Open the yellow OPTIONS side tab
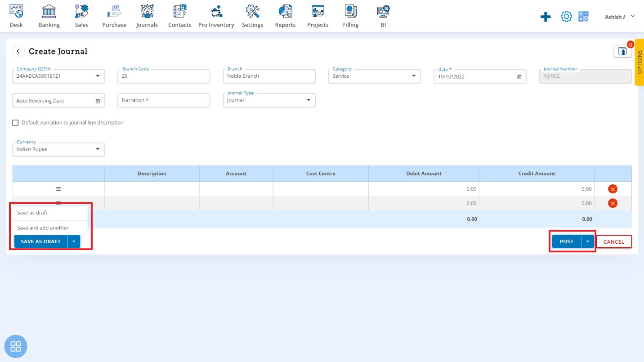644x362 pixels. 640,62
